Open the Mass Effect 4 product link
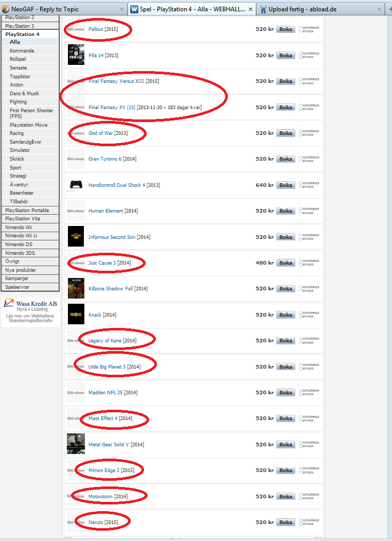The height and width of the screenshot is (541, 392). (x=103, y=418)
